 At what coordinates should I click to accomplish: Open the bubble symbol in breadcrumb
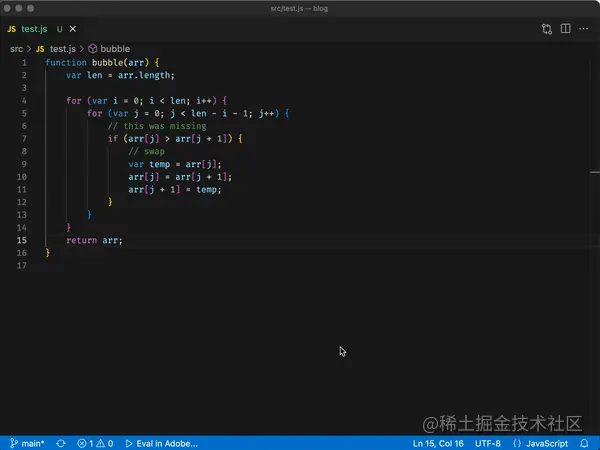click(114, 48)
